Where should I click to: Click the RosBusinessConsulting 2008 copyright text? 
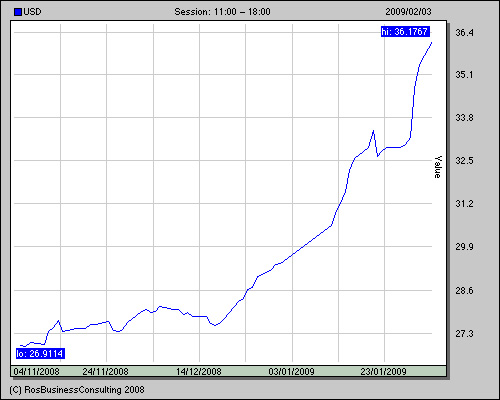pyautogui.click(x=77, y=390)
